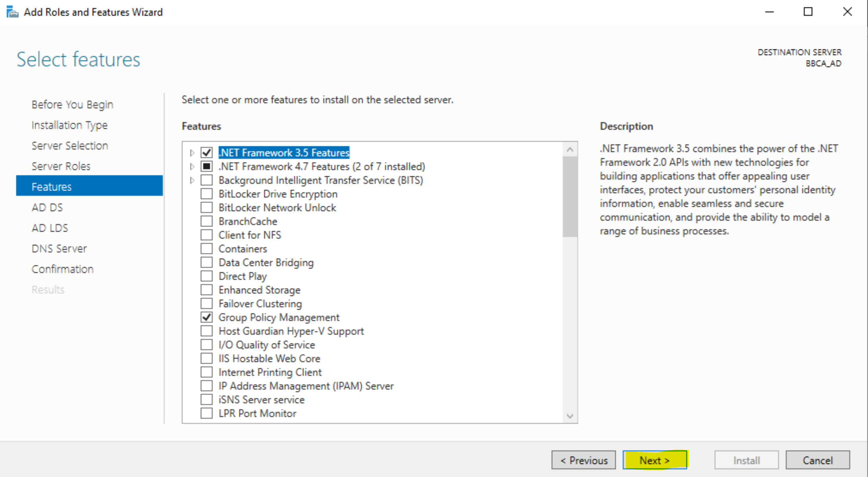Screen dimensions: 868x477
Task: Click the wizard icon in title bar
Action: point(12,12)
